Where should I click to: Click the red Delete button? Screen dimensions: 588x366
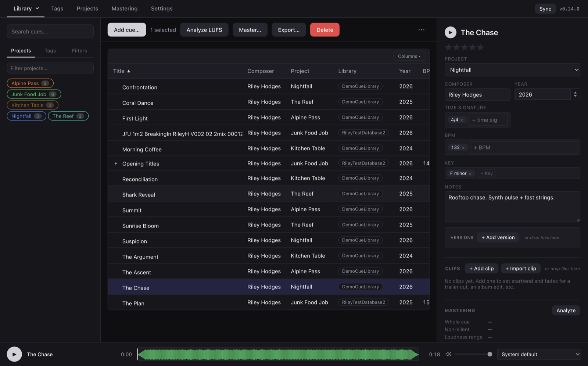coord(325,30)
